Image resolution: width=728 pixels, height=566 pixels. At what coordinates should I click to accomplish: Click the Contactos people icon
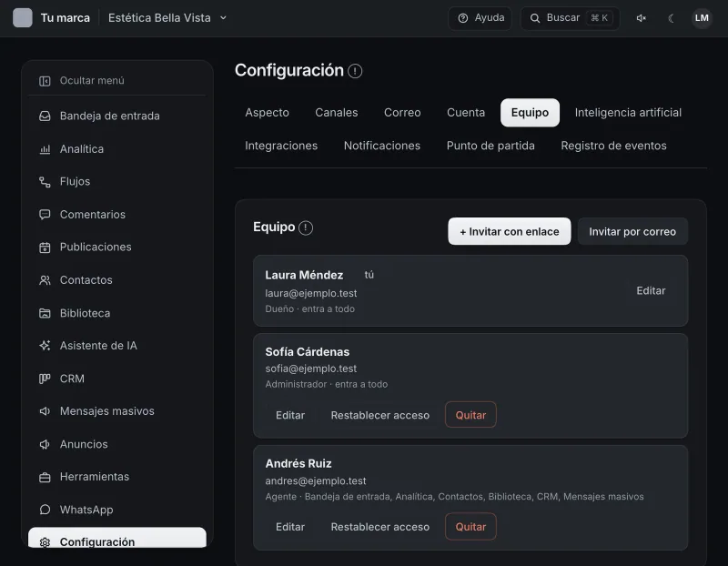coord(45,280)
